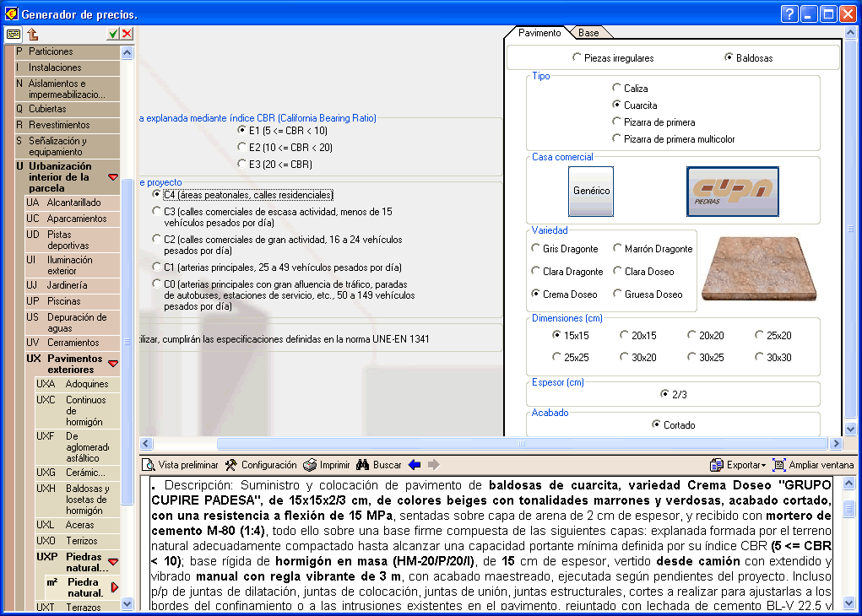The image size is (862, 616).
Task: Open the Q Cubiertas chapter
Action: coord(67,109)
